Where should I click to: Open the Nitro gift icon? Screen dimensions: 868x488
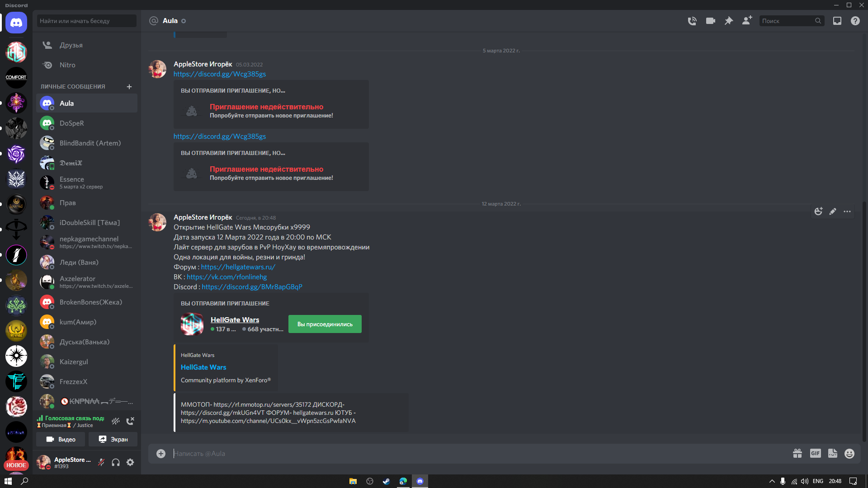797,454
